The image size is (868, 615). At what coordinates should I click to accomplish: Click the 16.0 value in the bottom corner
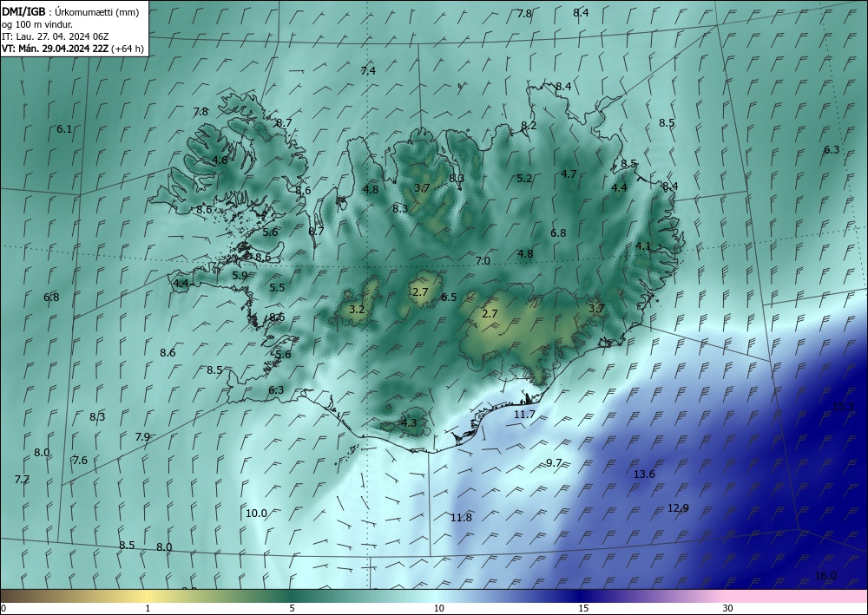(x=826, y=576)
